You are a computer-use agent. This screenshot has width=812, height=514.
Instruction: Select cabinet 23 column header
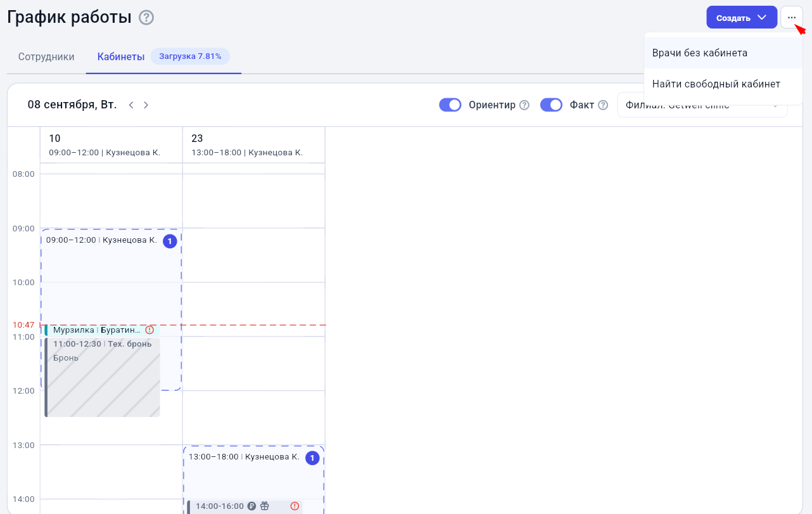[254, 145]
